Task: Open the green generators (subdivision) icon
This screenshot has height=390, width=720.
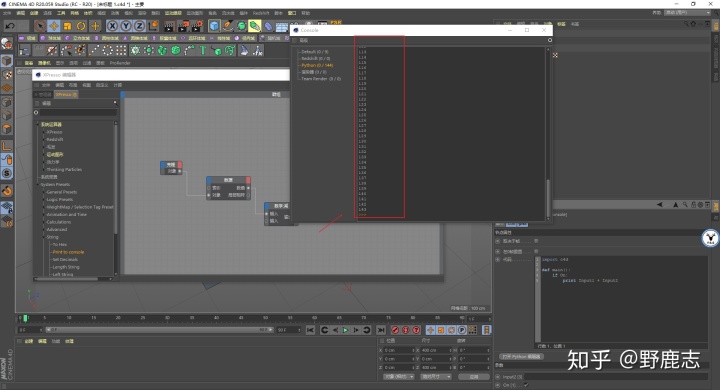Action: (241, 26)
